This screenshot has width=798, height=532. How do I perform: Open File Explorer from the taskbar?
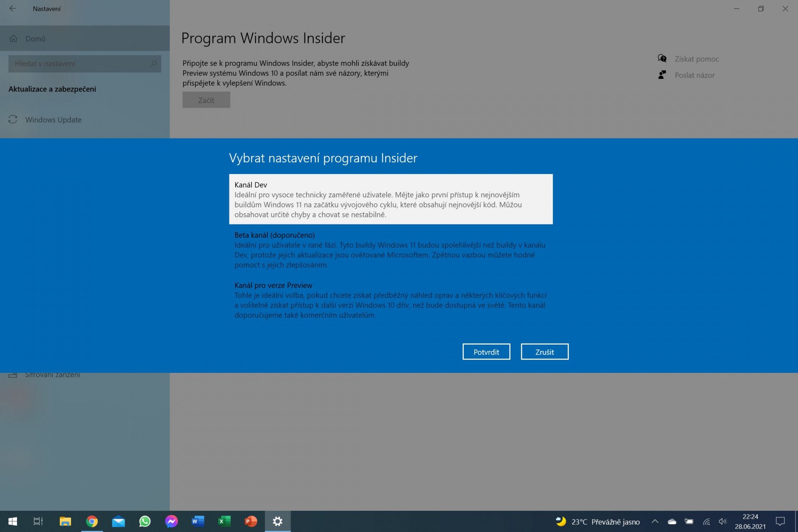[x=65, y=521]
